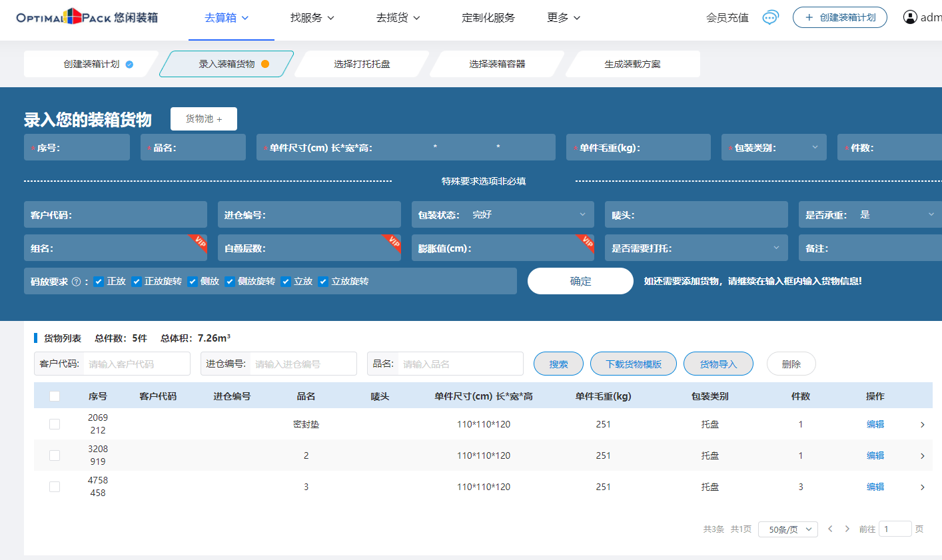Click 编辑 link for the 3208 919 row
The image size is (942, 560).
(x=875, y=455)
